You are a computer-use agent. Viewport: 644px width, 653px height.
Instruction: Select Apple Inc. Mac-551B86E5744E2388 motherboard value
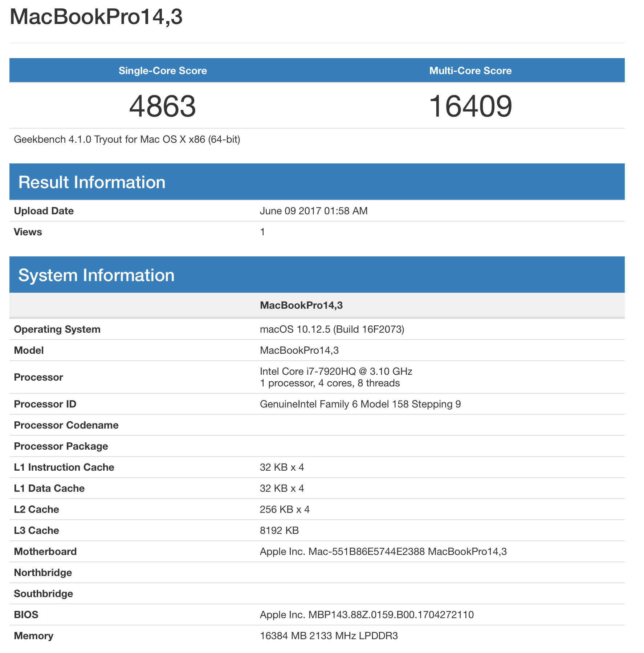(x=383, y=552)
